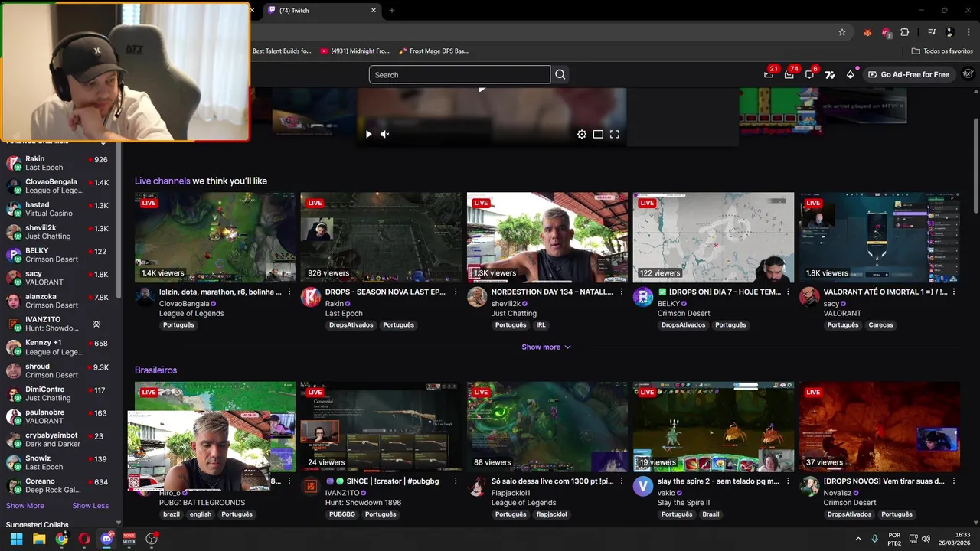Click the vakio channel avatar on the card
Screen dimensions: 980x551
[x=643, y=487]
